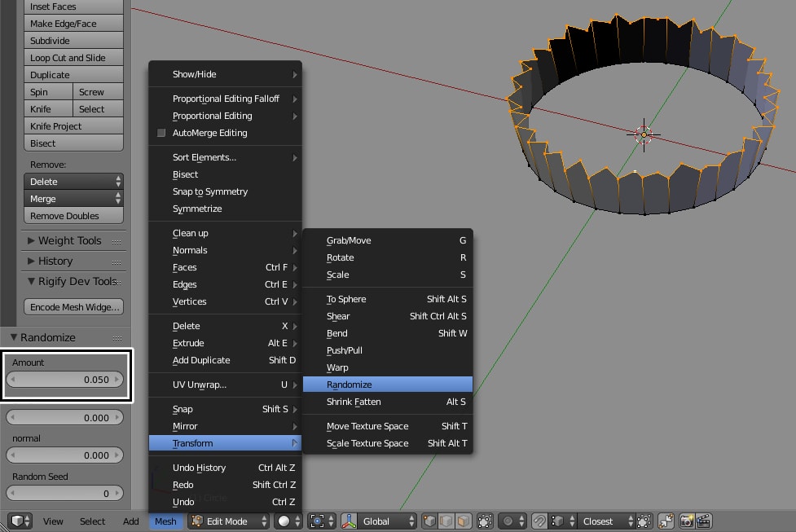Grab the Randomize panel drag handle
Screen dimensions: 796x532
tap(117, 338)
